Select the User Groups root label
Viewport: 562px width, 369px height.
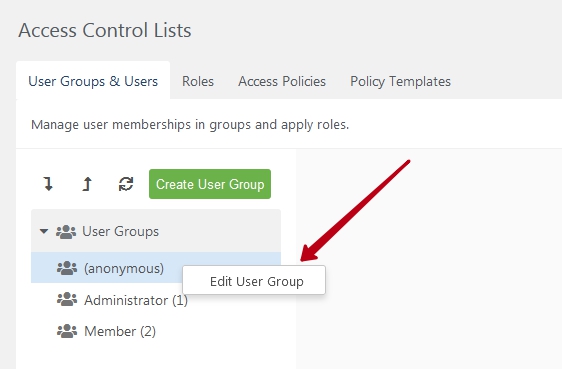tap(120, 231)
